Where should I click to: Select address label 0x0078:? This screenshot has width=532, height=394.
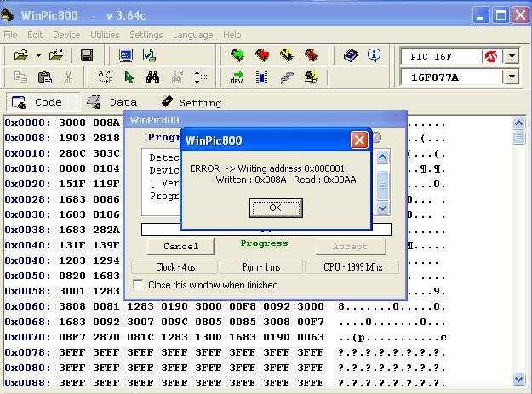[x=28, y=352]
